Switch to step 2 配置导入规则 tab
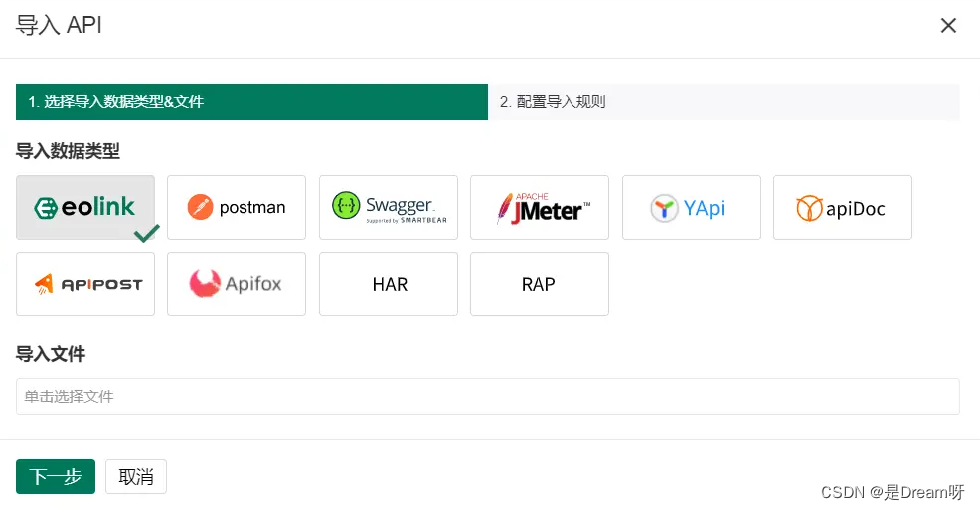 724,101
